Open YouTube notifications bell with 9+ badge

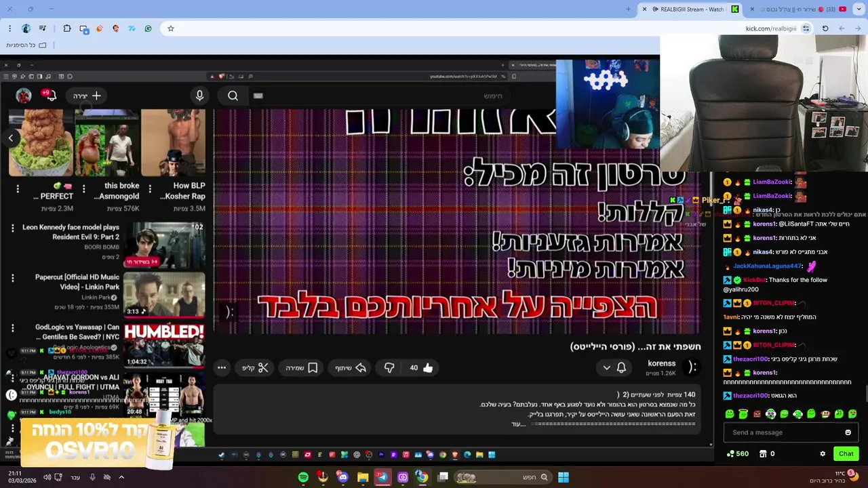50,95
